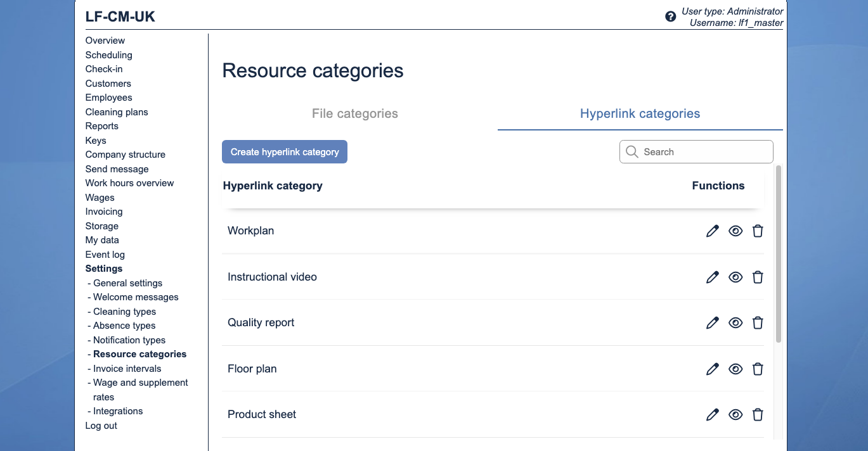868x451 pixels.
Task: Toggle visibility of Instructional video category
Action: click(x=735, y=277)
